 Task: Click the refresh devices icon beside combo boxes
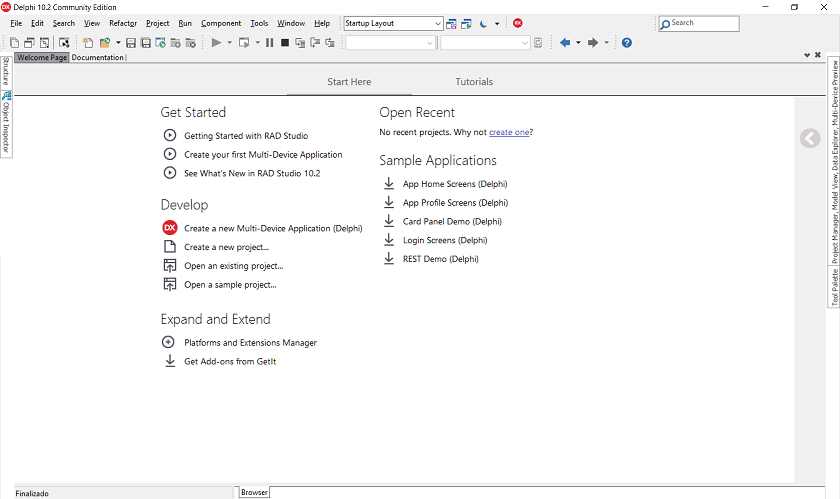[x=538, y=42]
